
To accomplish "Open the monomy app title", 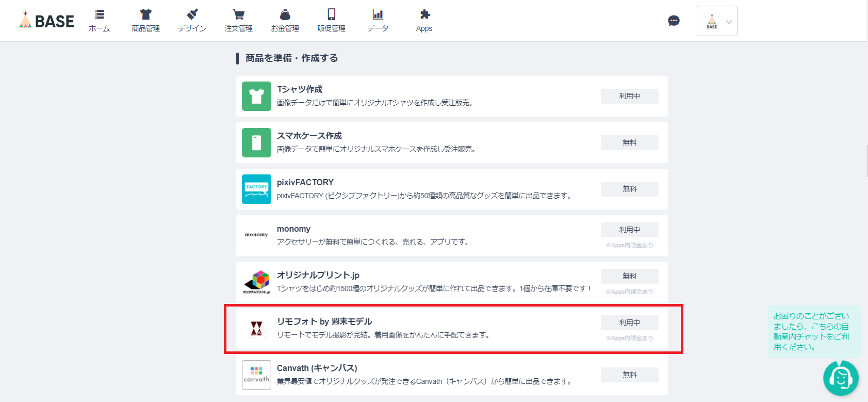I will 293,229.
